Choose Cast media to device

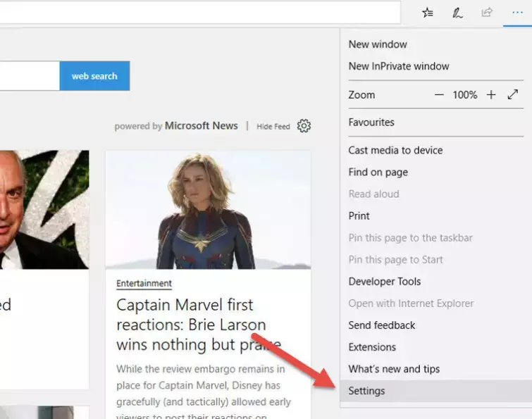click(435, 150)
